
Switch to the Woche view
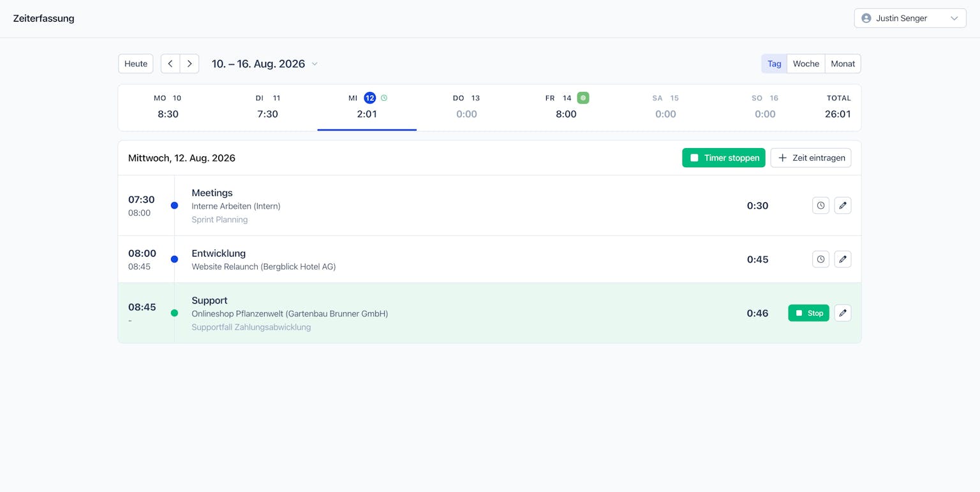[x=806, y=64]
